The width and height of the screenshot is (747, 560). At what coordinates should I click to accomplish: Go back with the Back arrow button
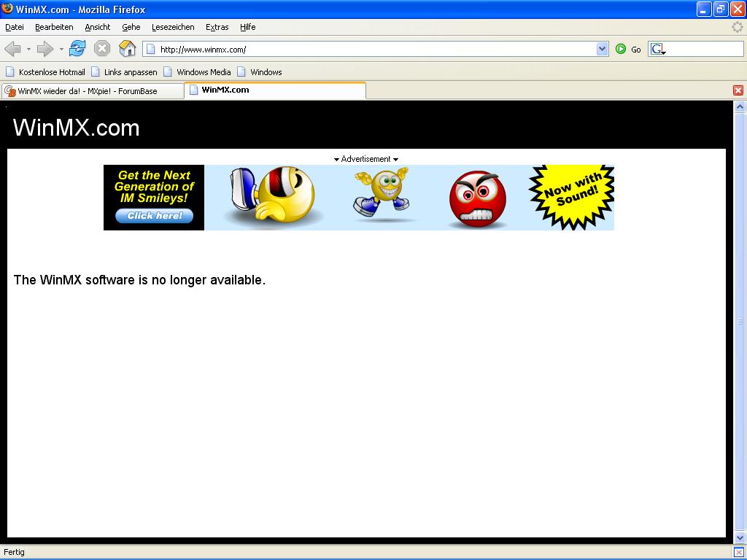13,49
